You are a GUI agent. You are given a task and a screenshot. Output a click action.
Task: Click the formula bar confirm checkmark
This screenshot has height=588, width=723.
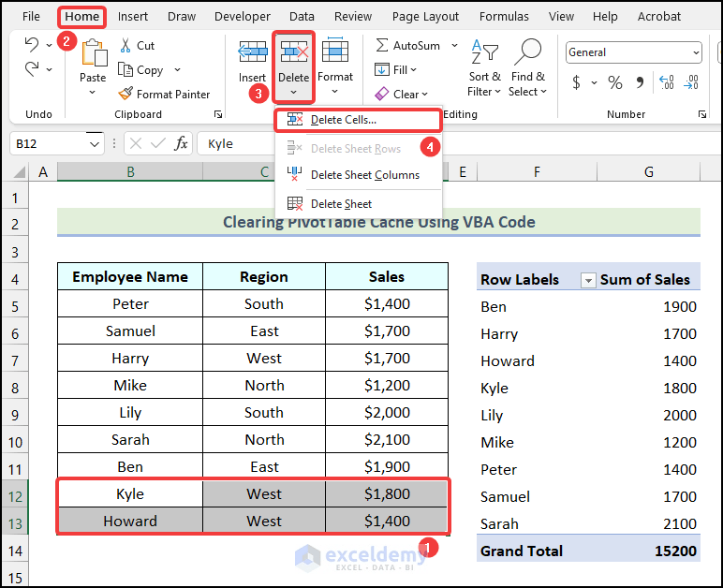pyautogui.click(x=158, y=144)
